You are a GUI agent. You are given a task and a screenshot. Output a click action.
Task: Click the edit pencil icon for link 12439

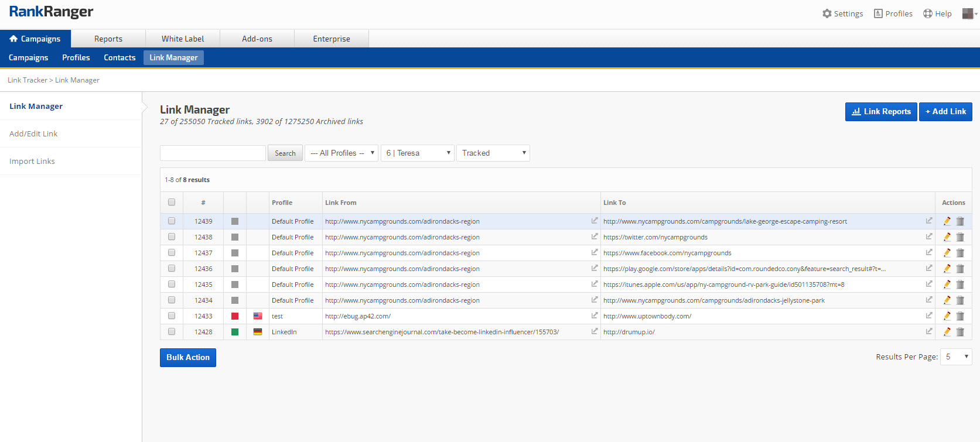[947, 221]
